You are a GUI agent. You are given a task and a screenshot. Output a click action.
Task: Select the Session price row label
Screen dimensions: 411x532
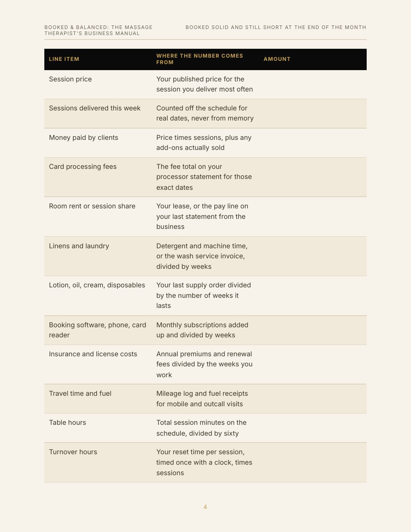(x=70, y=79)
